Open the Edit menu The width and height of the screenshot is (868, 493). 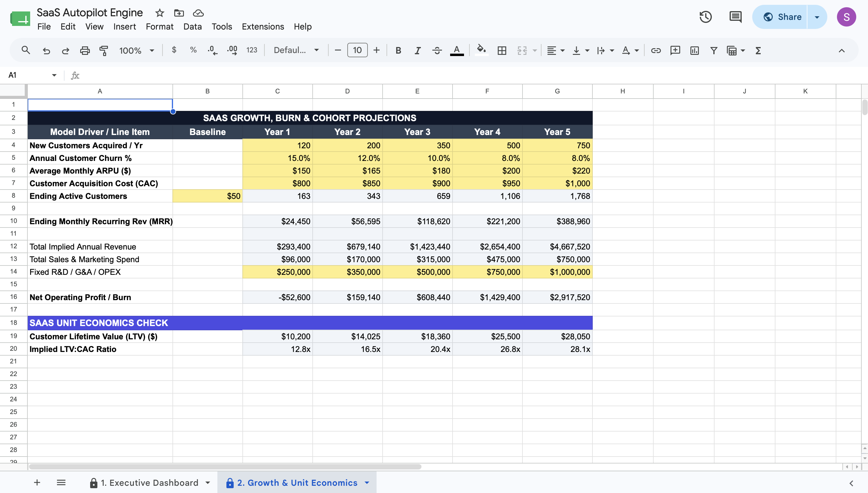(x=68, y=27)
